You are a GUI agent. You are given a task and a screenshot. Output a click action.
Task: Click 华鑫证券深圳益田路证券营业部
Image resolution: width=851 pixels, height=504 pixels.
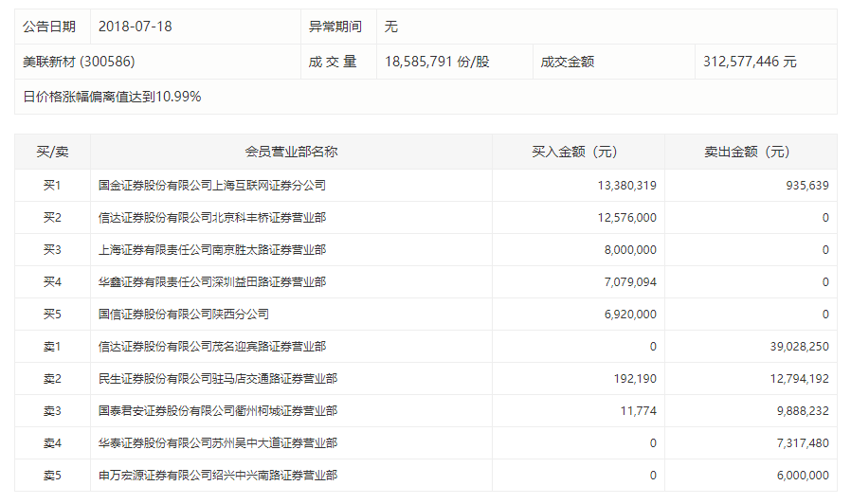pos(211,282)
